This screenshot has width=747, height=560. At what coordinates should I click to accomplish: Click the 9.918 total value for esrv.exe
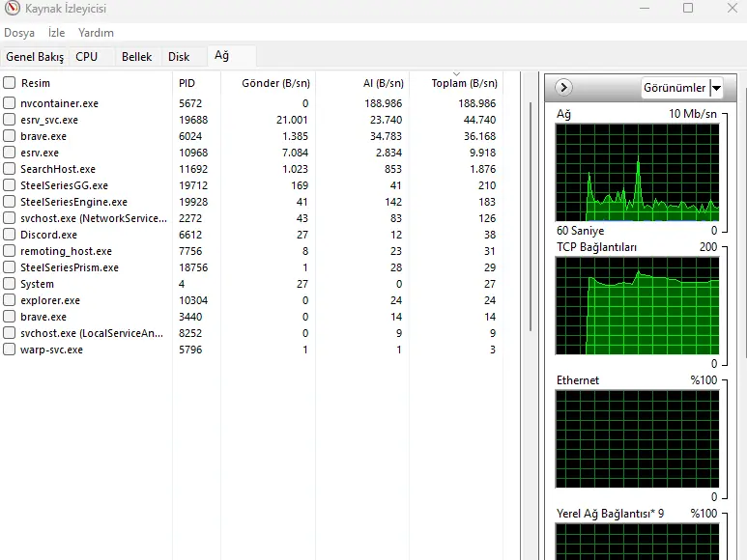[482, 153]
